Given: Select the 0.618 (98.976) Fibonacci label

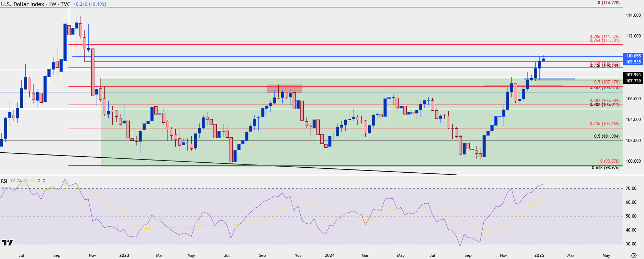Looking at the screenshot, I should (606, 168).
